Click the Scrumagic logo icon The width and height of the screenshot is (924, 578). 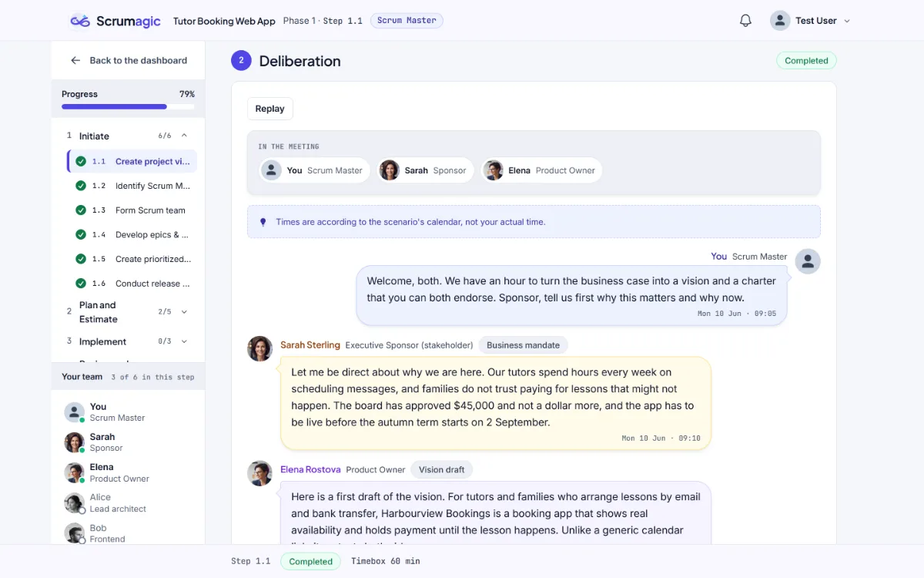coord(80,21)
